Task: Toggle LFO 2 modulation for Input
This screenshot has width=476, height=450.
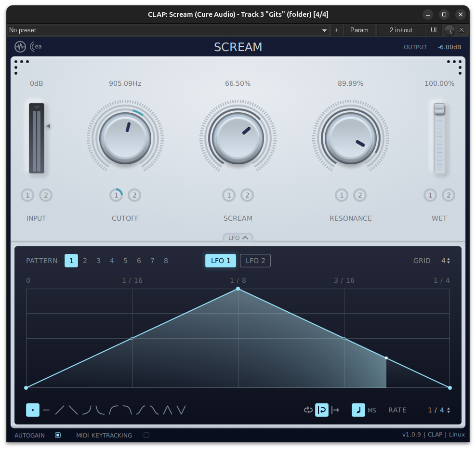Action: [46, 195]
